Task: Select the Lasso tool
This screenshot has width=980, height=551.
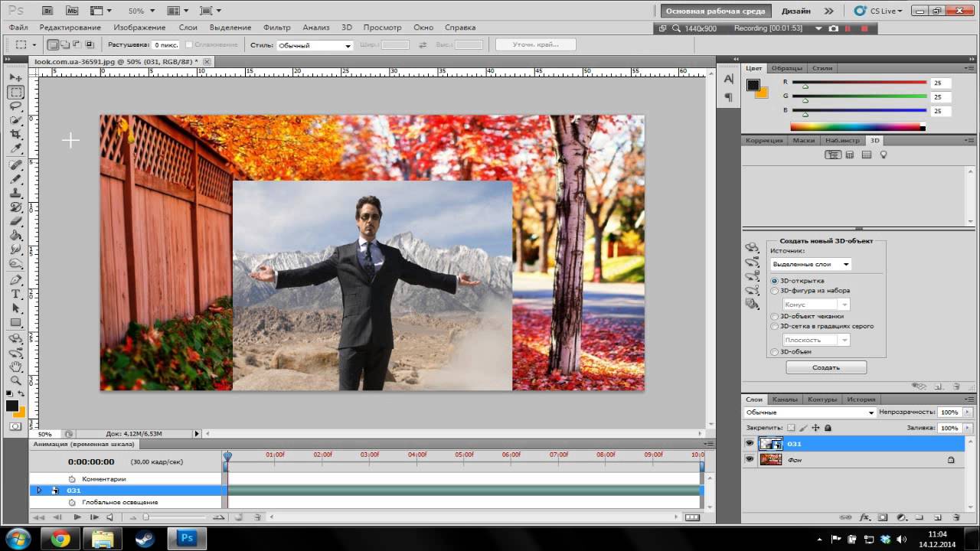Action: coord(15,106)
